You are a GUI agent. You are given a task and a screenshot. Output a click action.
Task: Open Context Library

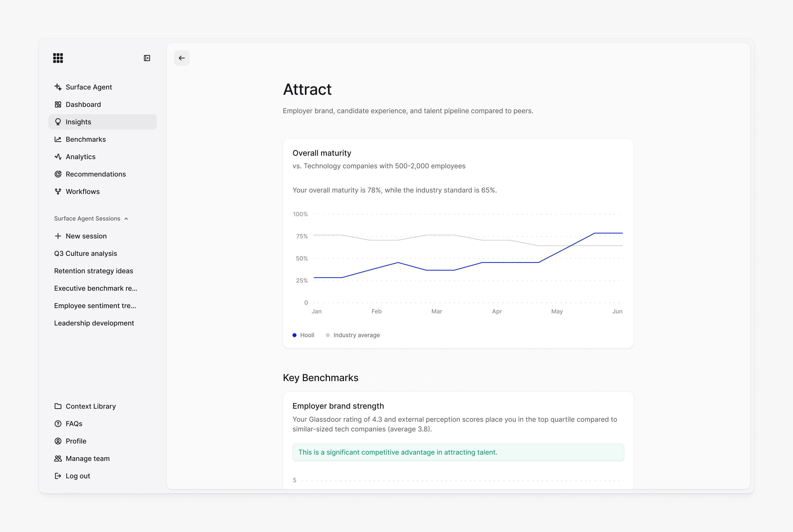tap(103, 406)
